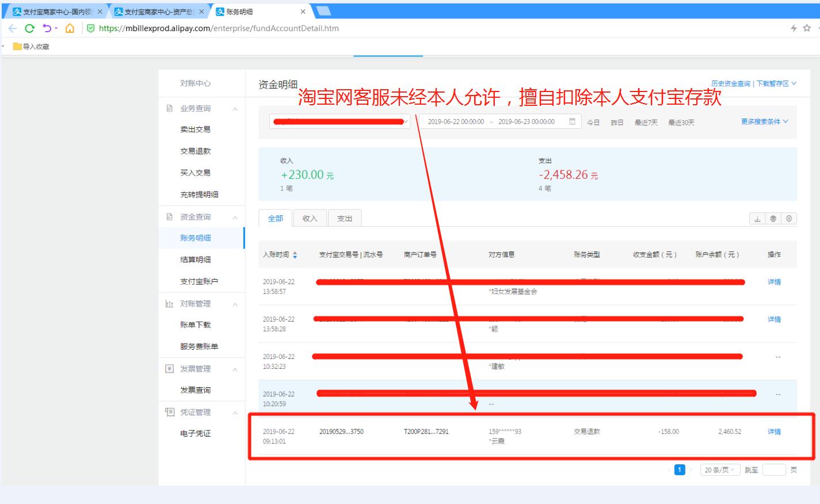Open 详情 for the 13:58:57 row
This screenshot has width=820, height=504.
point(774,282)
